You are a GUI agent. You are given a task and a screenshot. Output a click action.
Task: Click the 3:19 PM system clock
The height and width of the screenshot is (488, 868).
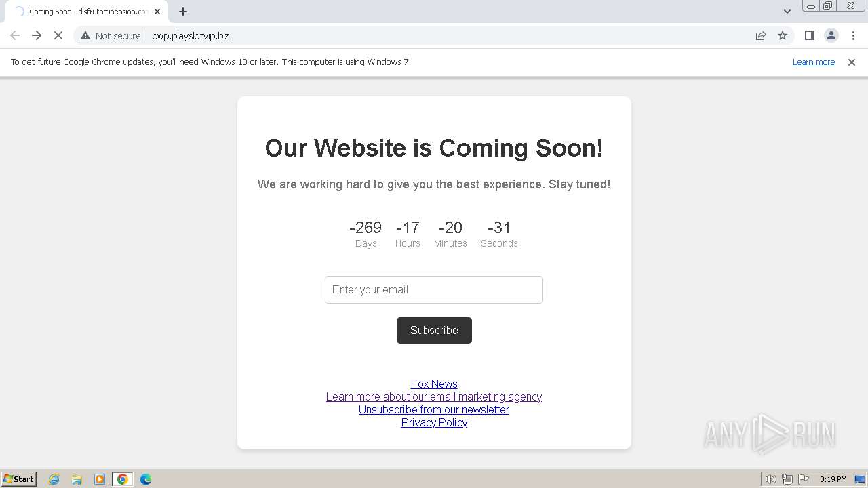coord(833,479)
